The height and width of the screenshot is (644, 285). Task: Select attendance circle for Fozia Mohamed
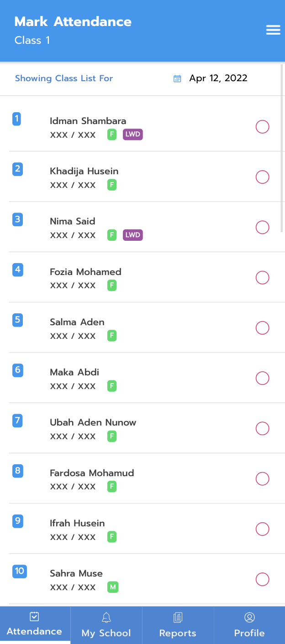click(262, 277)
